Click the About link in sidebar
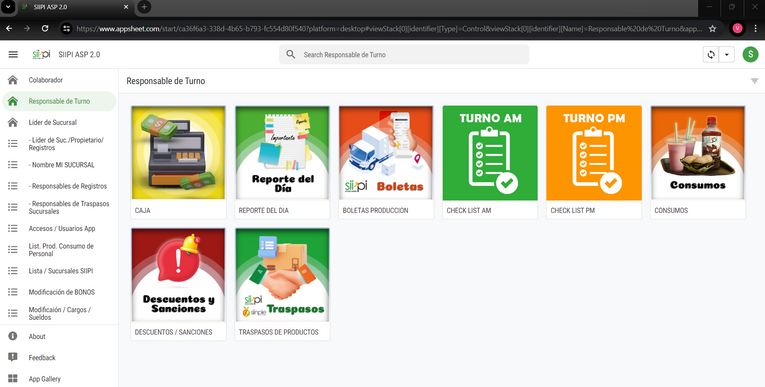Screen dimensions: 765x387 click(59, 336)
